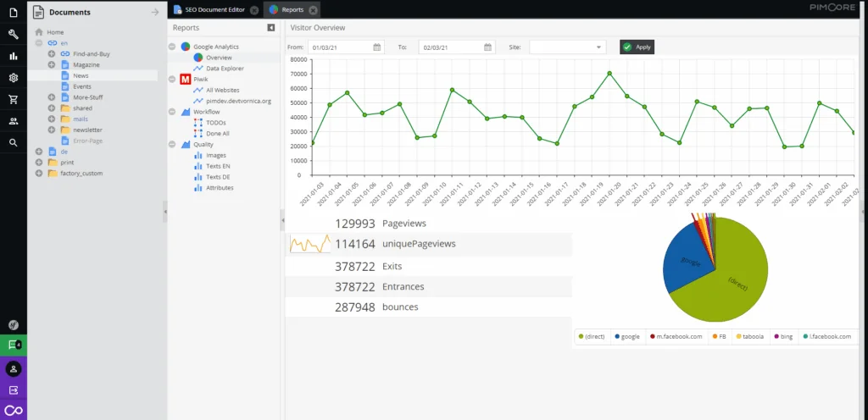
Task: Open the shopping cart Ecommerce icon
Action: (x=14, y=99)
